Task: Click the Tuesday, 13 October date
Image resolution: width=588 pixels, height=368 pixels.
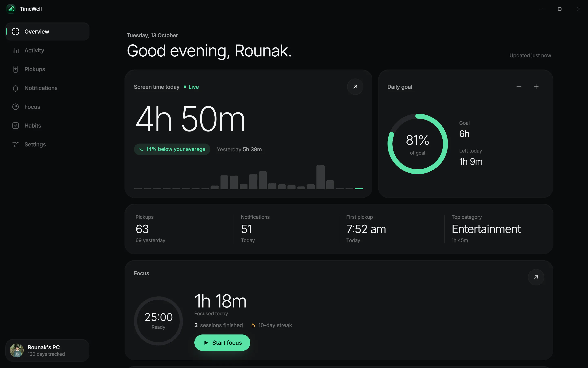Action: click(x=152, y=36)
